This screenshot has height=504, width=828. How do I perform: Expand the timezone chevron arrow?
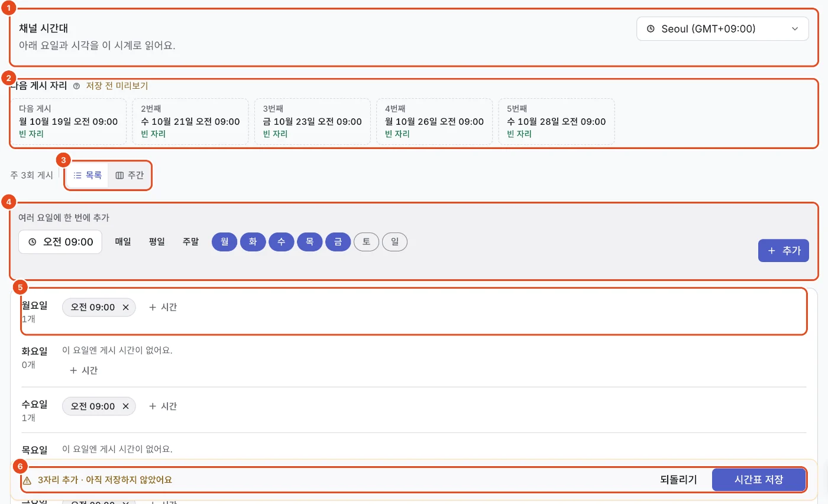click(x=794, y=28)
